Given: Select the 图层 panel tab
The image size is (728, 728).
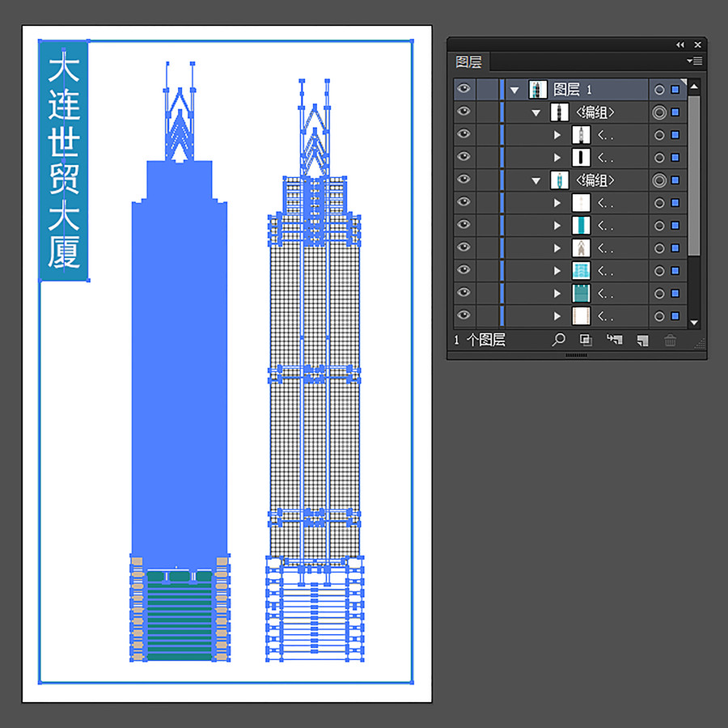Looking at the screenshot, I should click(469, 61).
